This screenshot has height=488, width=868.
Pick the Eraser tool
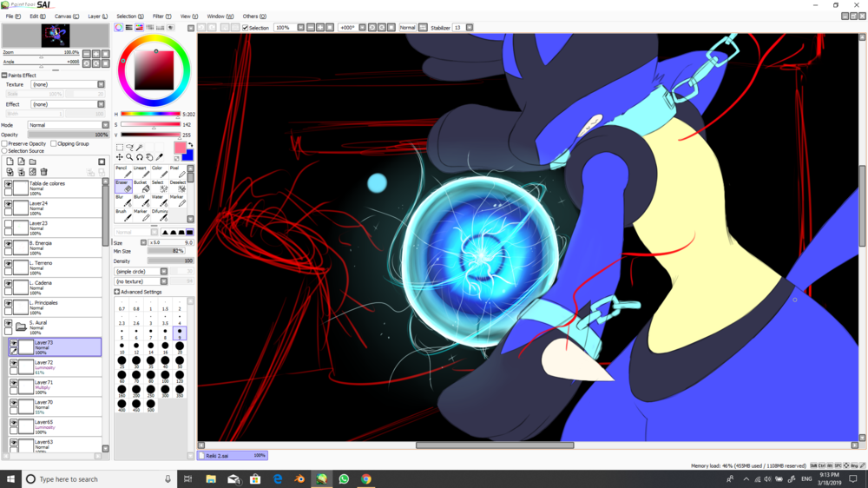click(123, 186)
